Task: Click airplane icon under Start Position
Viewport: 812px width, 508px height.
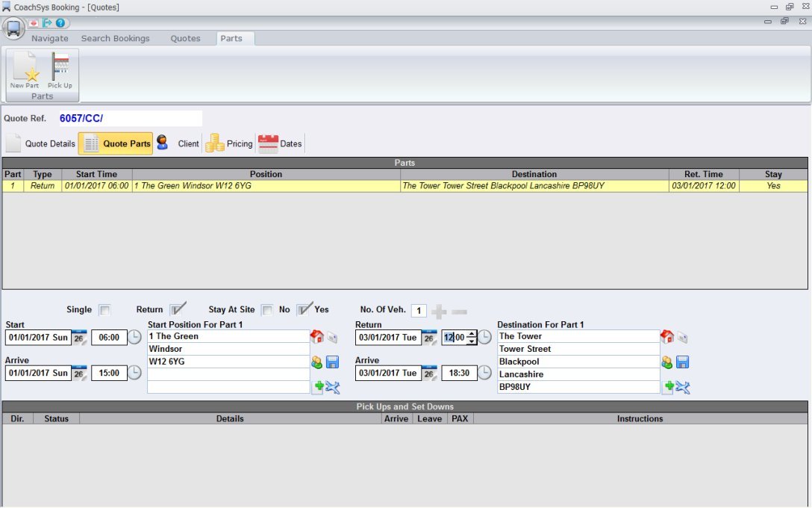Action: [x=332, y=387]
